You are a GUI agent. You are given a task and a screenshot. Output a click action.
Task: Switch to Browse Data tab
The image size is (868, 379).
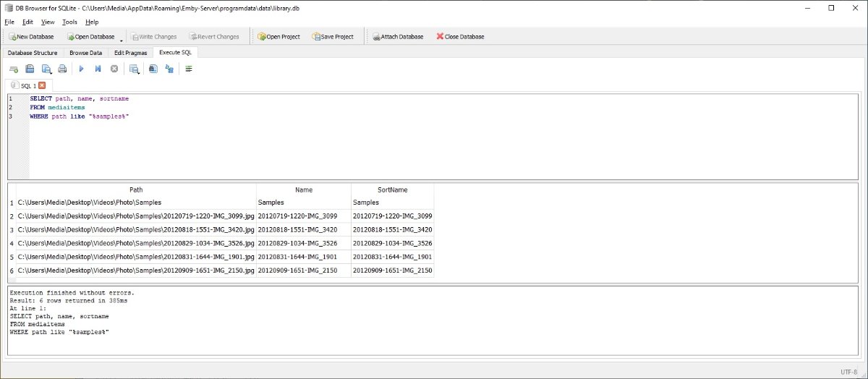pos(86,53)
